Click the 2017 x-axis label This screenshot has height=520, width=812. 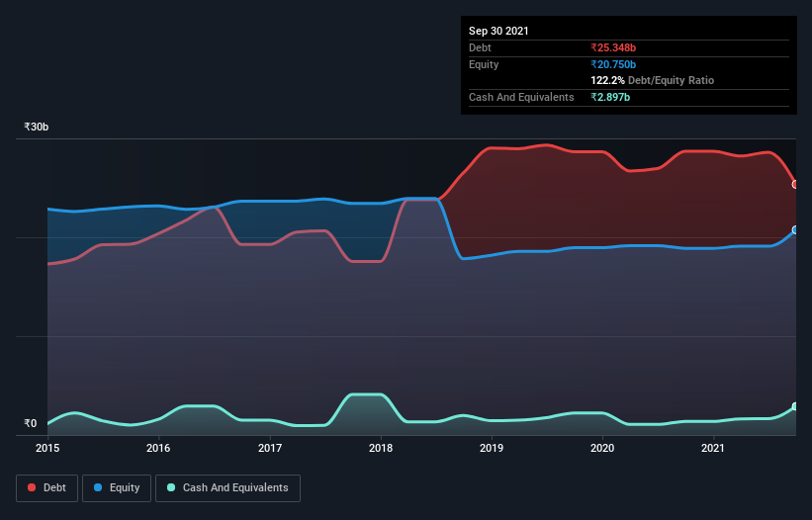coord(270,448)
